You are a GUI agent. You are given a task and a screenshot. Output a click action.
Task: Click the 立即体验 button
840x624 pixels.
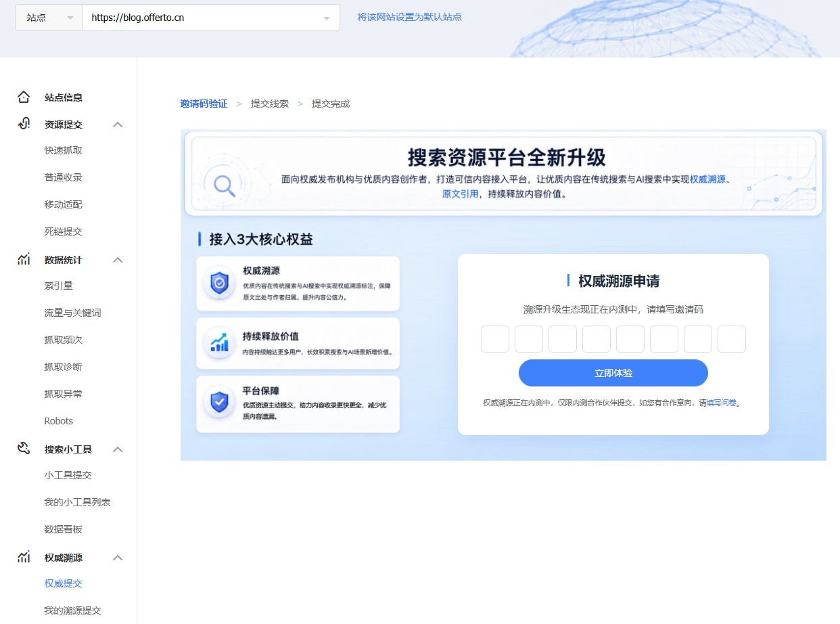pyautogui.click(x=613, y=373)
